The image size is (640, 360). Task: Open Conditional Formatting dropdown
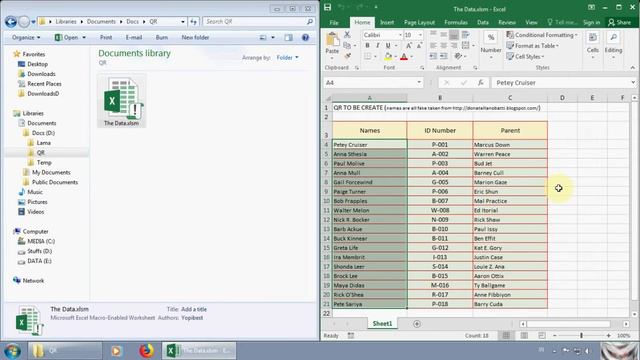point(542,35)
